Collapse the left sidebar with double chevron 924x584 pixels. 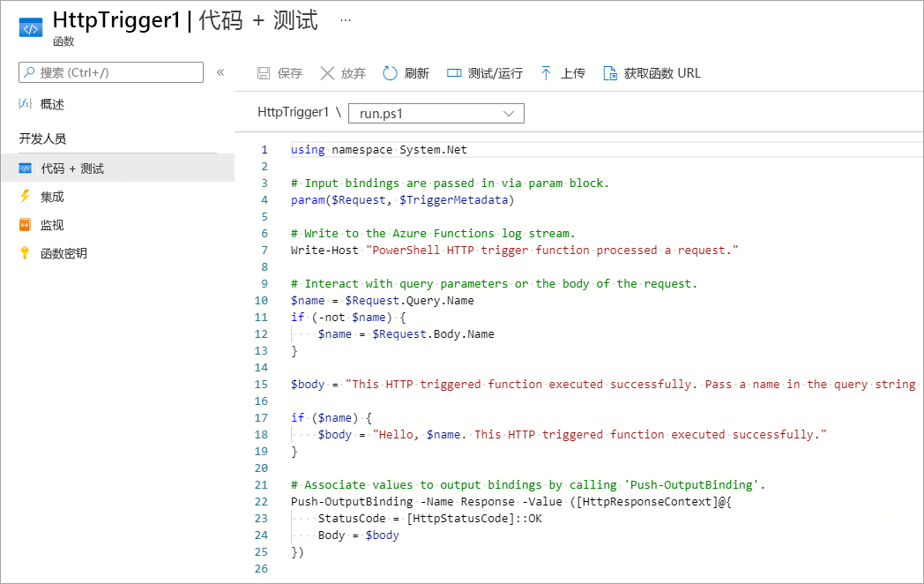[220, 72]
